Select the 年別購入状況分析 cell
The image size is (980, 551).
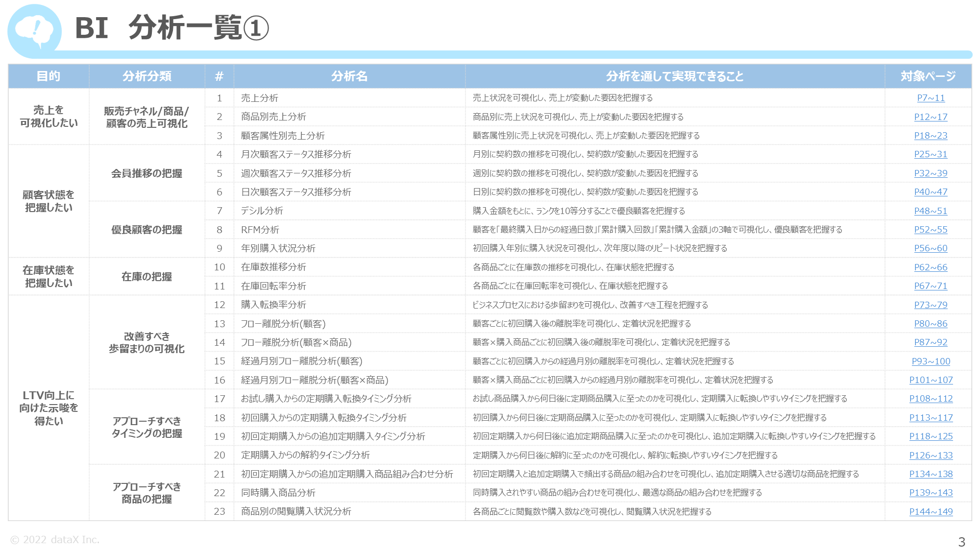coord(349,248)
